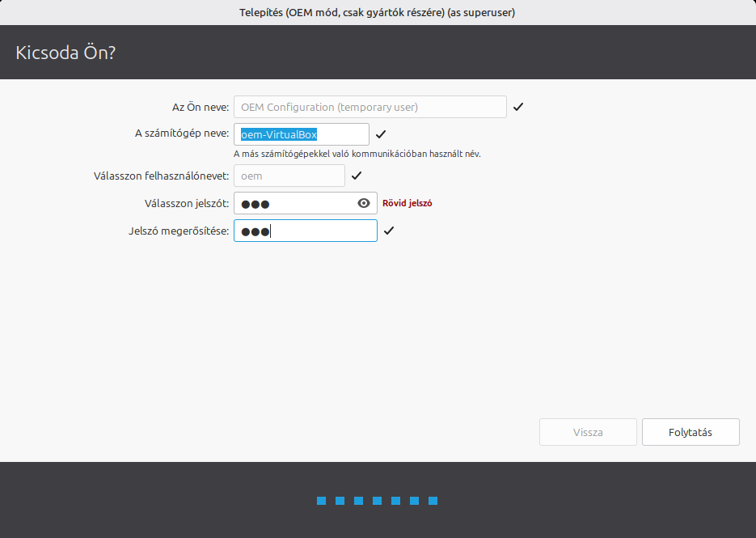This screenshot has width=756, height=538.
Task: Click the checkmark beside the name field
Action: coord(518,107)
